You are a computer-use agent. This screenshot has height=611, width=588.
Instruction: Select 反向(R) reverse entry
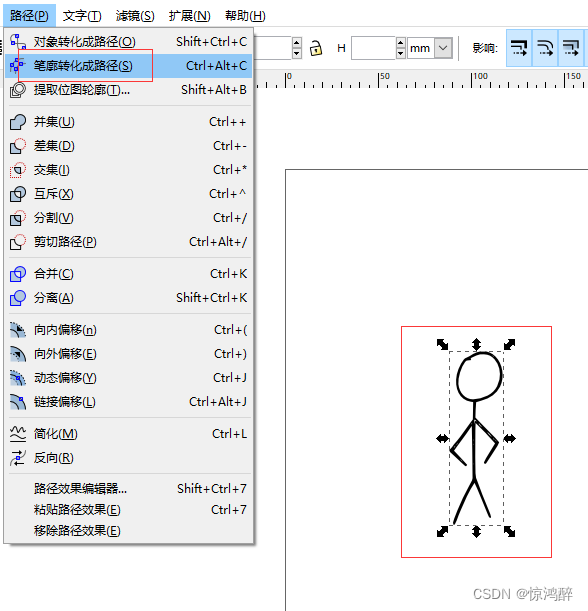(x=129, y=458)
